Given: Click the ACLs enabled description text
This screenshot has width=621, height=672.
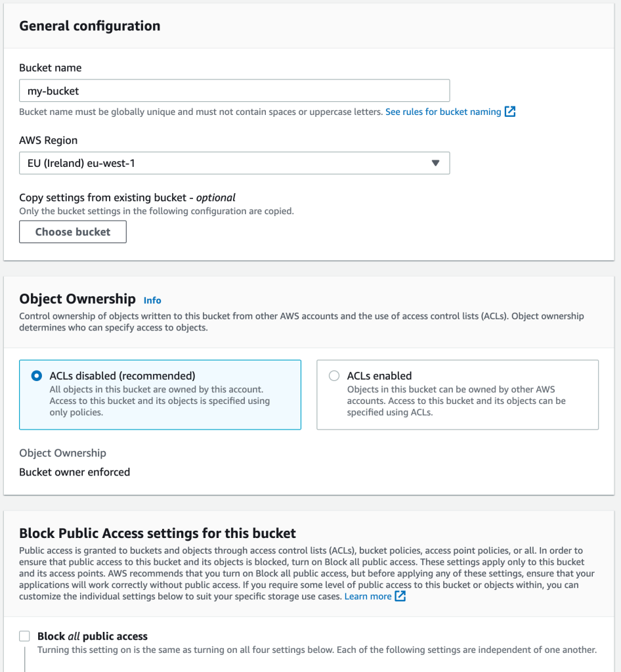Looking at the screenshot, I should click(456, 401).
